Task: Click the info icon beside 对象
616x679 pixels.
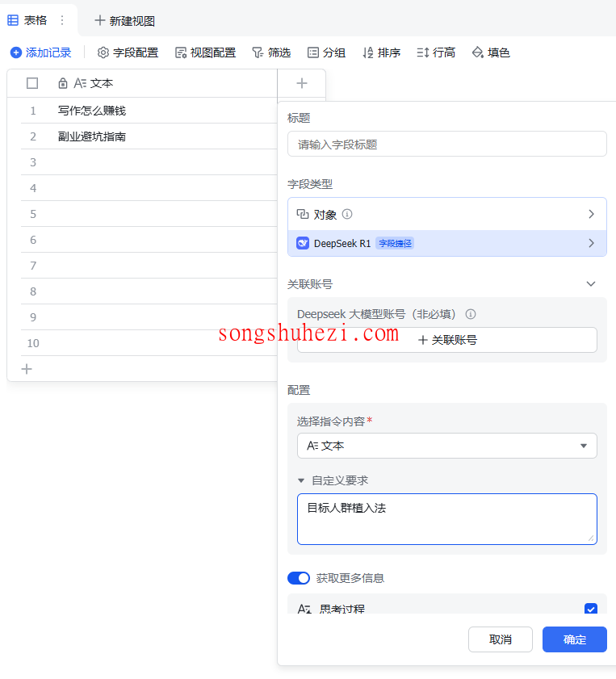Action: tap(347, 214)
